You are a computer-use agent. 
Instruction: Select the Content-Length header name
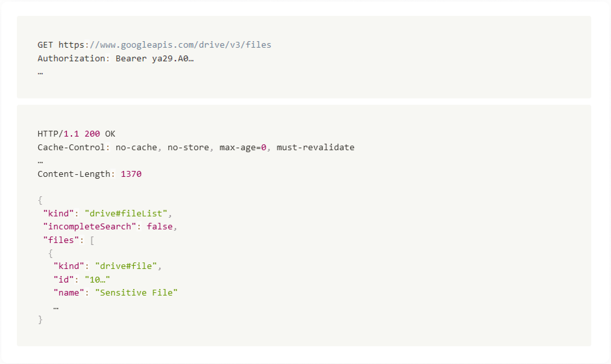click(74, 174)
